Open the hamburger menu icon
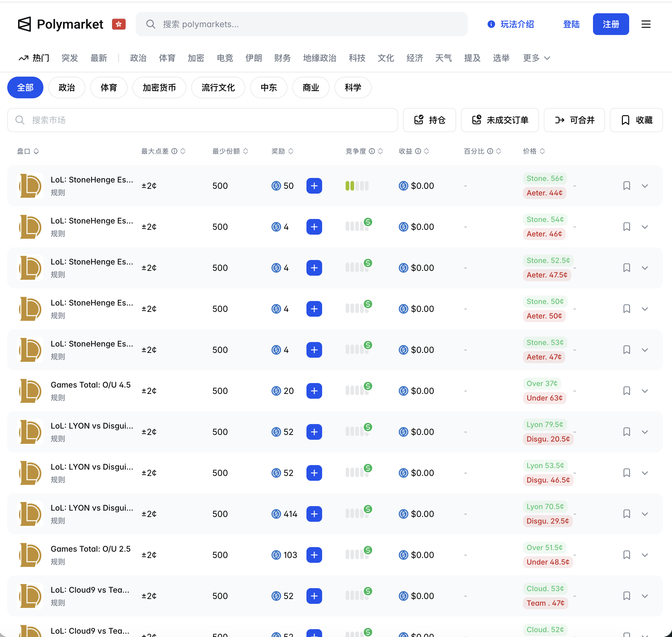This screenshot has width=672, height=637. pos(645,24)
